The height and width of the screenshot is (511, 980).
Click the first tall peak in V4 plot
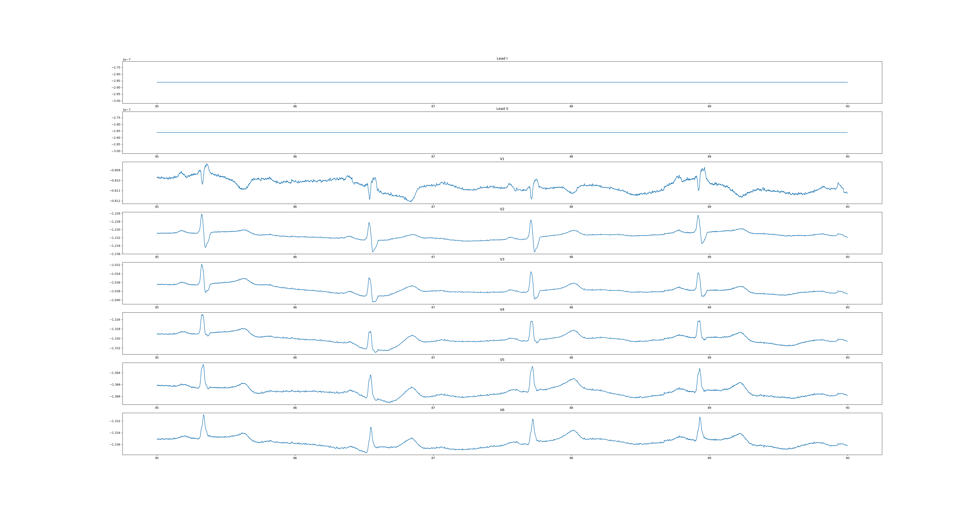point(202,315)
